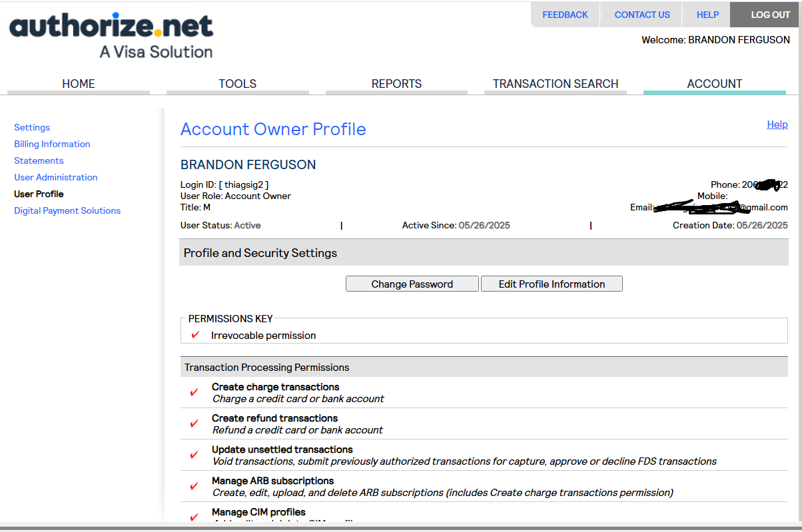The height and width of the screenshot is (532, 802).
Task: Click the name BRANDON FERGUSON under heading
Action: point(248,164)
